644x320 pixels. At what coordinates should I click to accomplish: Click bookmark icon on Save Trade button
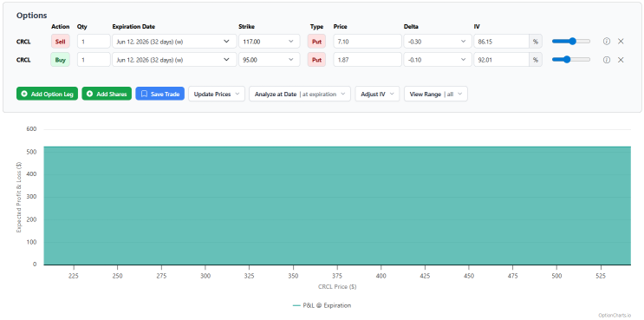click(x=144, y=94)
